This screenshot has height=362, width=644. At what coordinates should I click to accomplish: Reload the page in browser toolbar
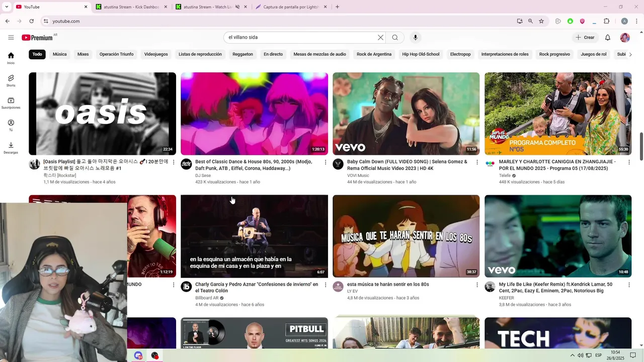tap(31, 21)
